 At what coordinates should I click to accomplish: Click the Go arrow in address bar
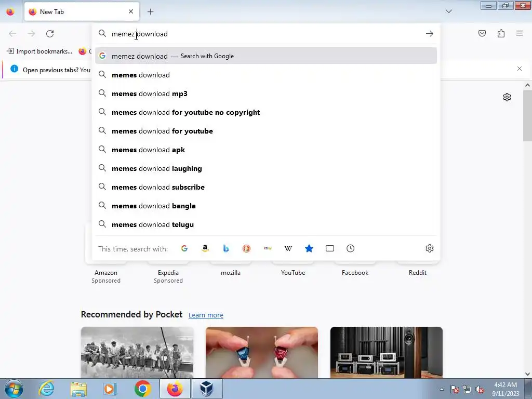430,34
